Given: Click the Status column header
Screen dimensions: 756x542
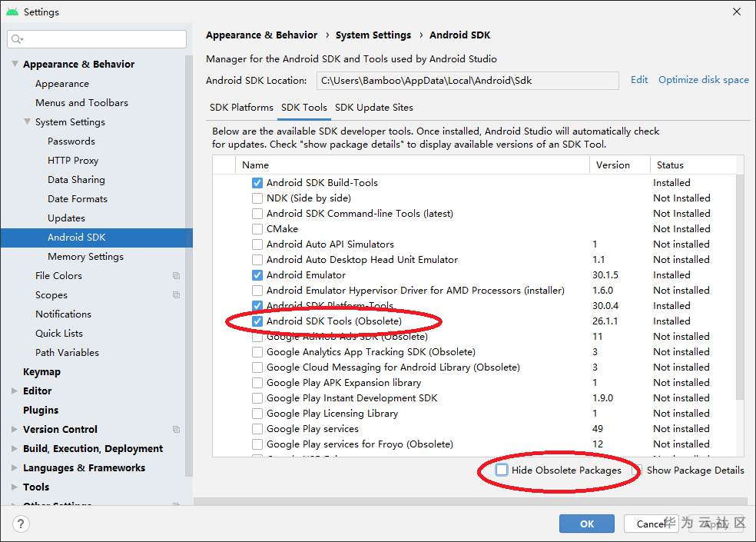Looking at the screenshot, I should click(x=693, y=165).
